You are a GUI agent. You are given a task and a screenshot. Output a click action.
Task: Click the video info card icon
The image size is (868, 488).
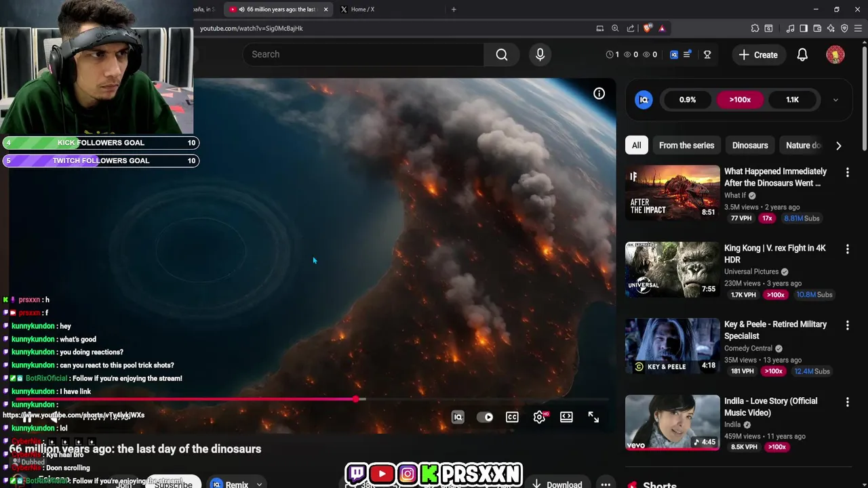(x=599, y=94)
